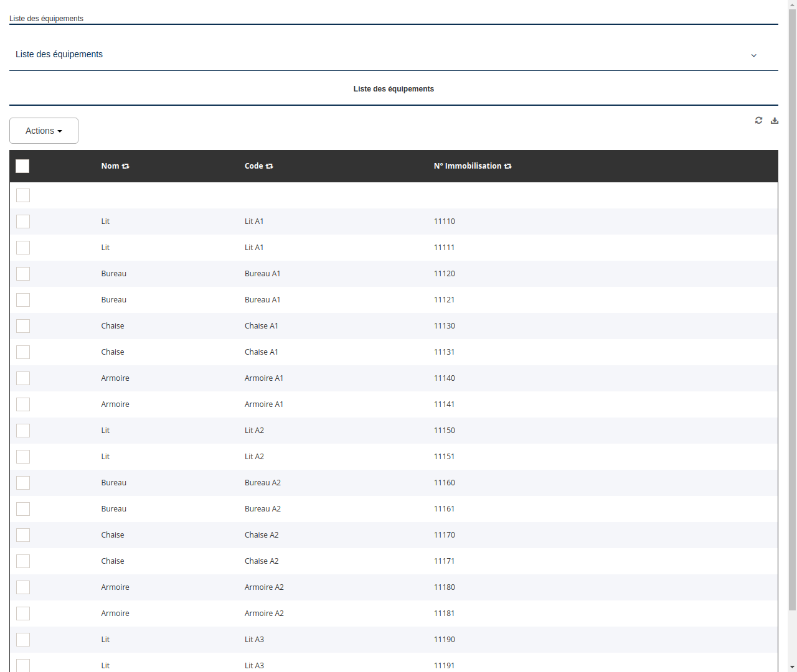Select the checkbox for Bureau A1 row 11120
The width and height of the screenshot is (797, 672).
pos(22,274)
